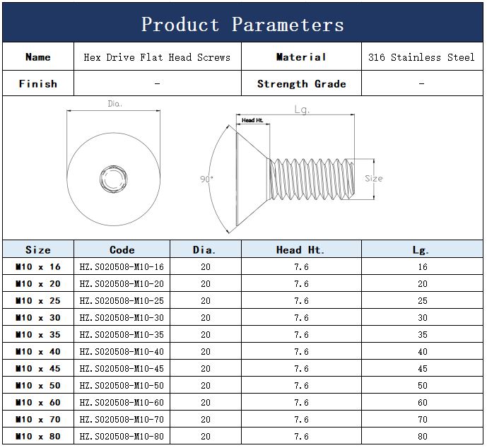Select the M10 x 70 size cell

(x=38, y=420)
